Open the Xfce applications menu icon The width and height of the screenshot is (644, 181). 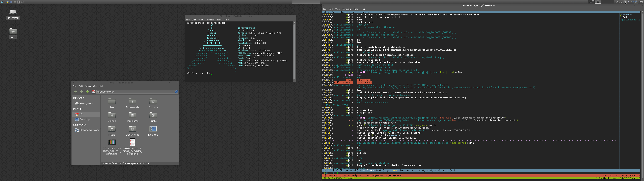click(x=2, y=2)
